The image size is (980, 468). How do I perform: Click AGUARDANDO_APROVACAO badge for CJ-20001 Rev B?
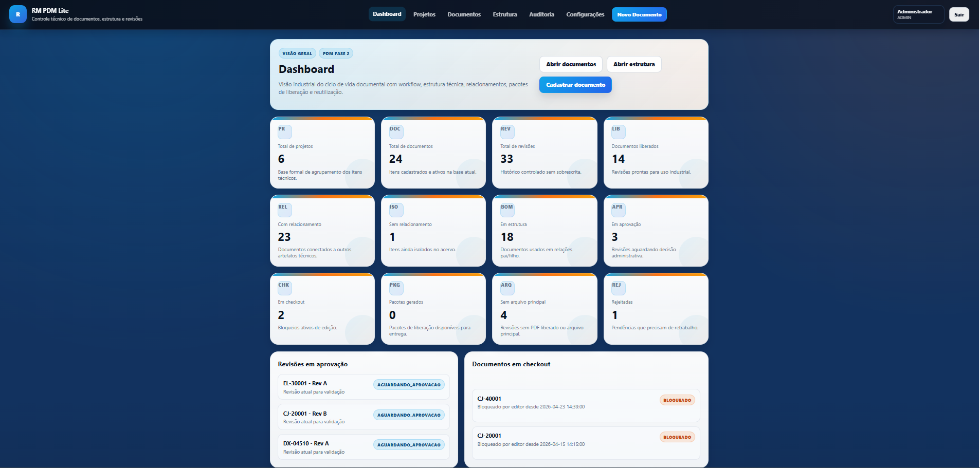tap(409, 415)
